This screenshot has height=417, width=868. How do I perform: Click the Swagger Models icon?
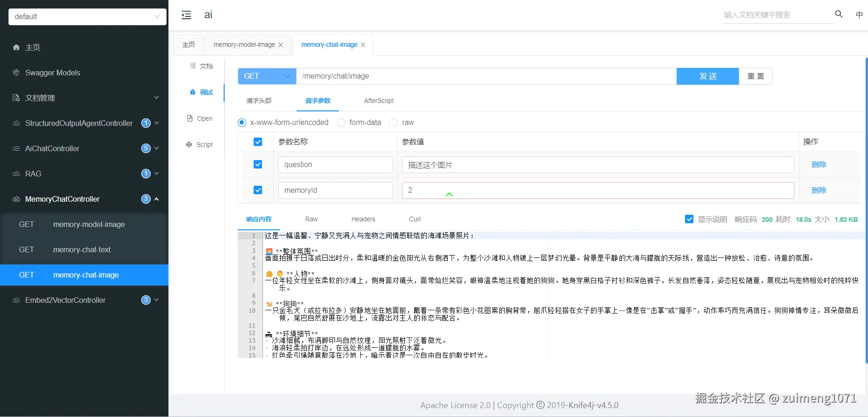16,73
